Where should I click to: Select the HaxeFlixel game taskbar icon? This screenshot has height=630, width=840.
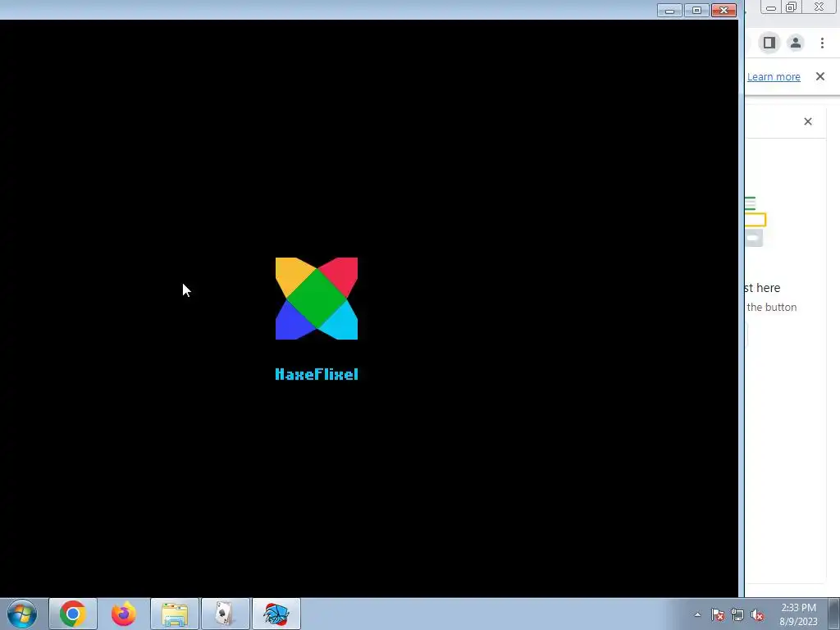point(276,614)
